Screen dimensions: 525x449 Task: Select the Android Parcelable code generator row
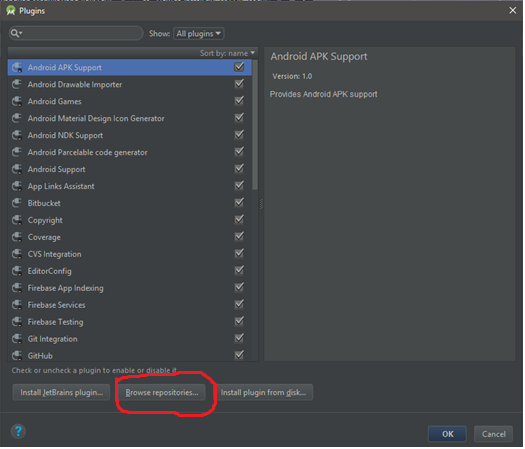point(130,152)
